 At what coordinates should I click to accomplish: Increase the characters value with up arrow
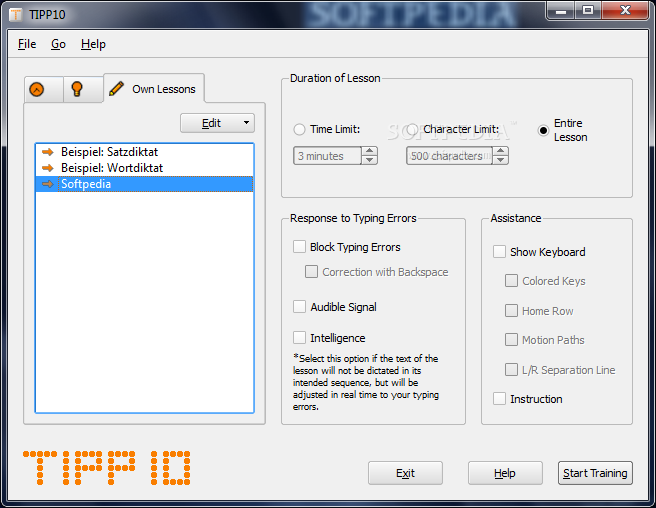point(500,151)
